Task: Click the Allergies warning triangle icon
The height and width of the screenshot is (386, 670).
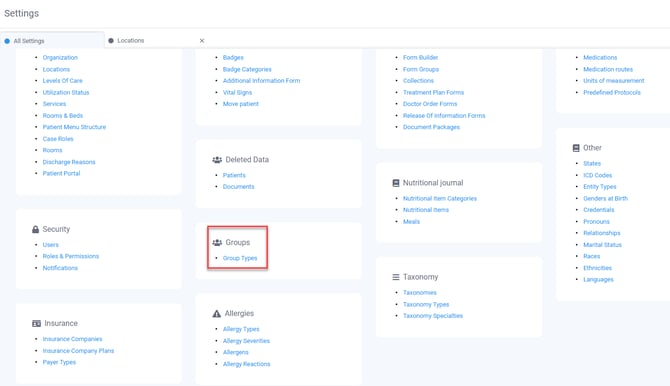Action: tap(217, 314)
